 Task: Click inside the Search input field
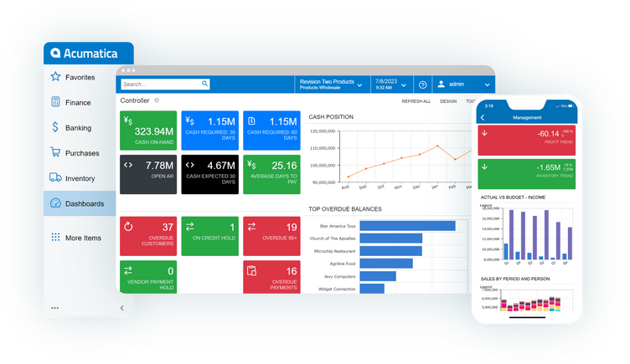pos(159,85)
